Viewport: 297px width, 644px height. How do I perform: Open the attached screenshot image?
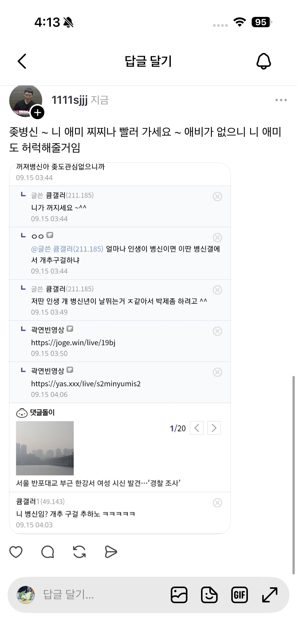(120, 348)
